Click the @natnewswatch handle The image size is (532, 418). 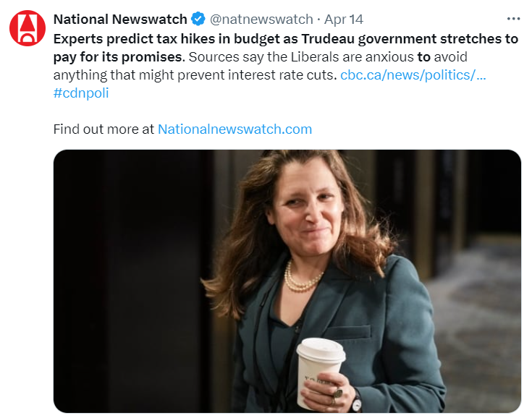(261, 20)
